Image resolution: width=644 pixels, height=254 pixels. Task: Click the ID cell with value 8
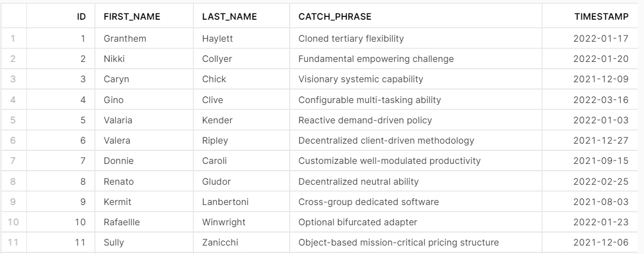[x=82, y=181]
